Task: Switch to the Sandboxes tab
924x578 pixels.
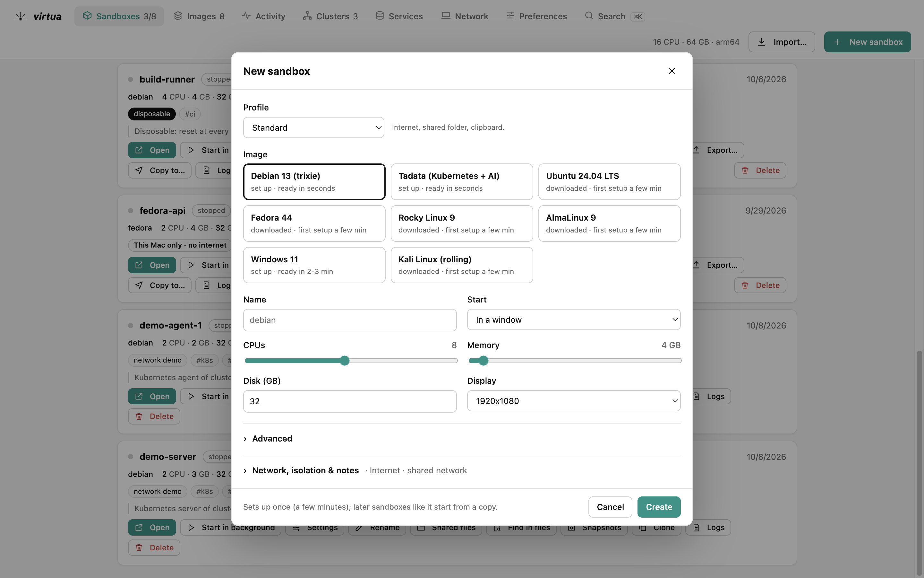Action: tap(119, 16)
